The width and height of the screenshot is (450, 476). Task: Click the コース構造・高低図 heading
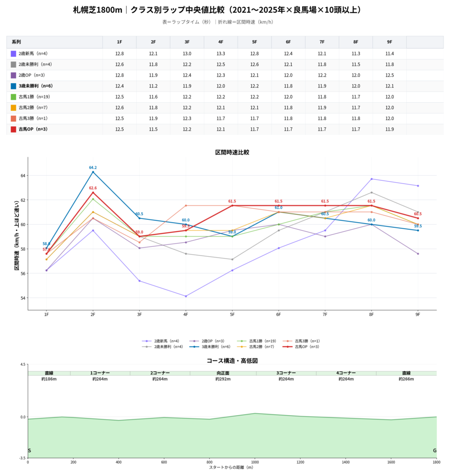pos(232,361)
